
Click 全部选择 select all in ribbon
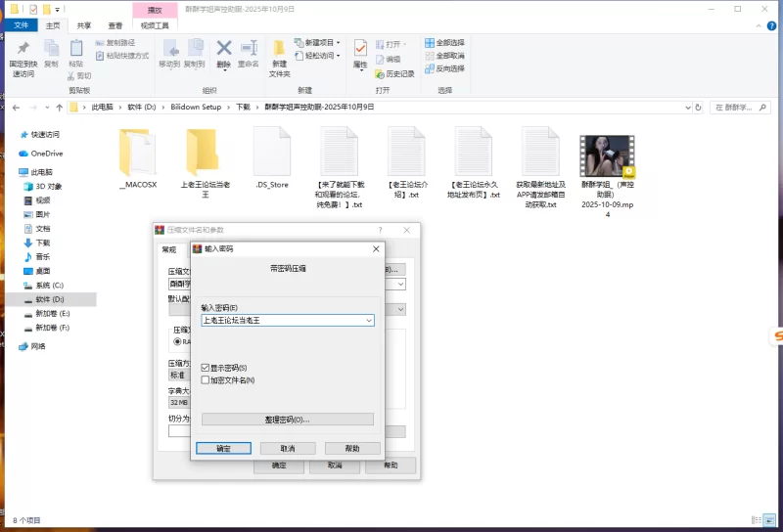(x=444, y=43)
